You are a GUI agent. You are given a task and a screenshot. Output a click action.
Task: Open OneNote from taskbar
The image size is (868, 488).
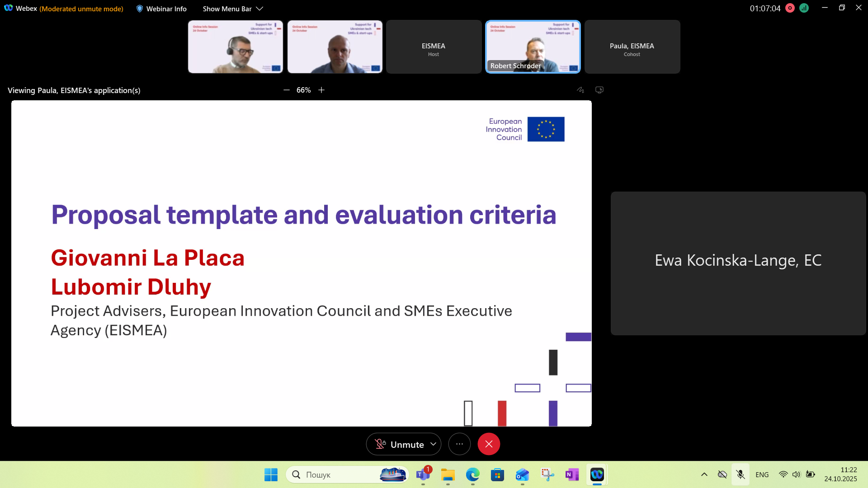tap(572, 474)
